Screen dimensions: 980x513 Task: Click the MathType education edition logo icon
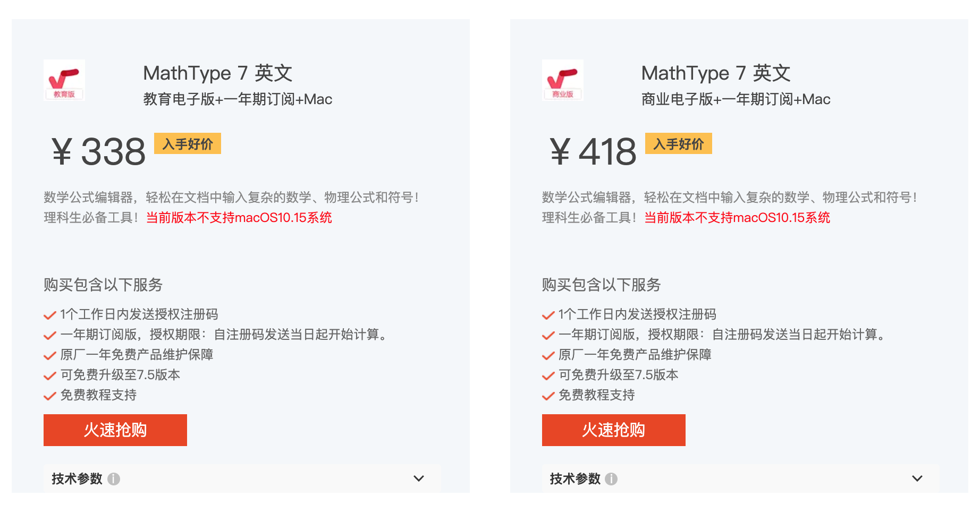click(64, 80)
